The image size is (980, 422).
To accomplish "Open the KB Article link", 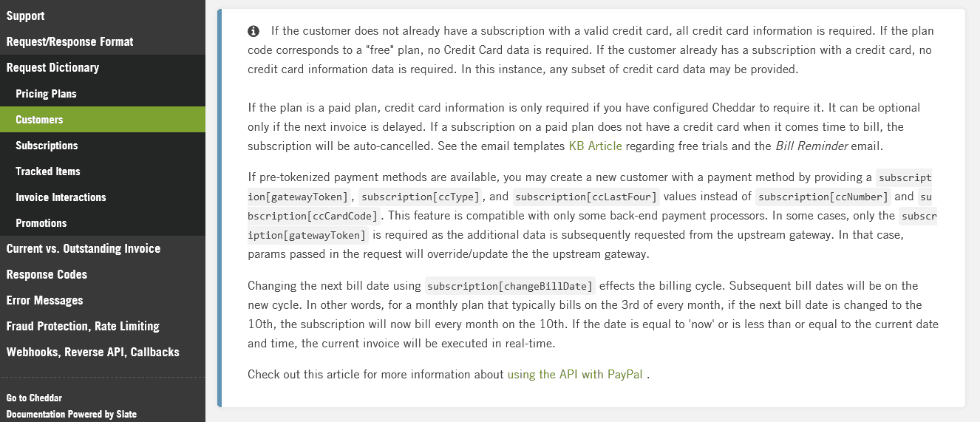I will point(595,146).
